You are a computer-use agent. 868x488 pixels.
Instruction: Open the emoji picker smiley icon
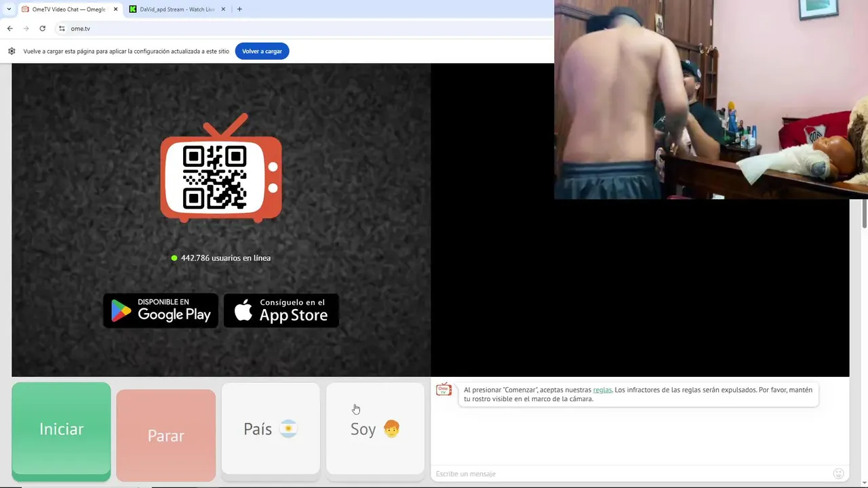pos(838,474)
